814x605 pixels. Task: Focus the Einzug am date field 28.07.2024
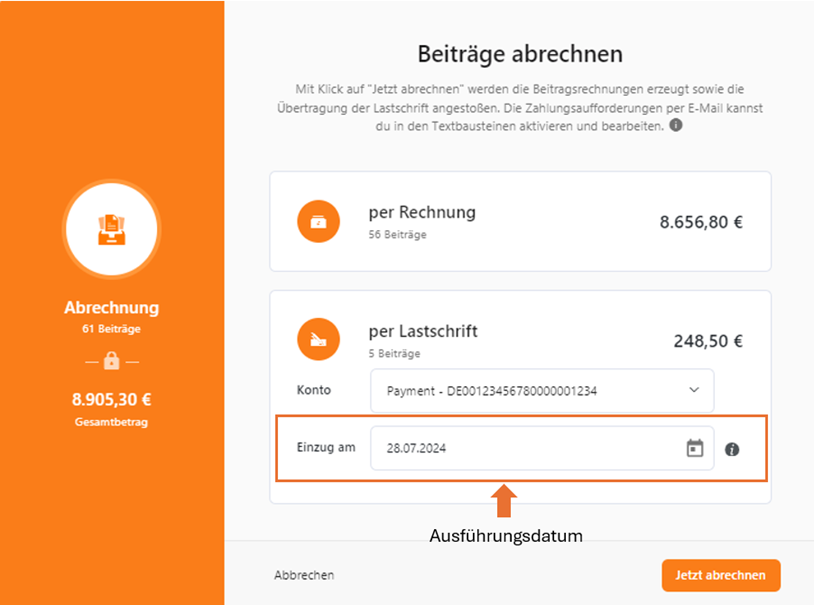click(x=542, y=448)
